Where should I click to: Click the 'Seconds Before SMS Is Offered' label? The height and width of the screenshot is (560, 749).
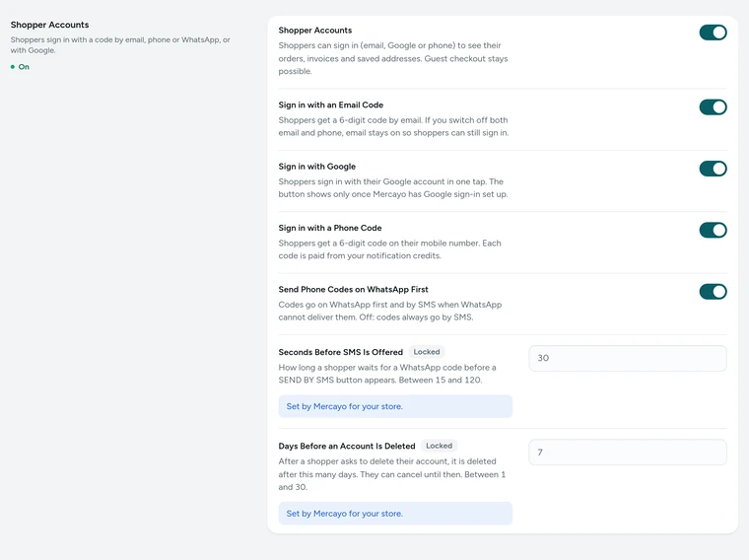click(x=341, y=352)
